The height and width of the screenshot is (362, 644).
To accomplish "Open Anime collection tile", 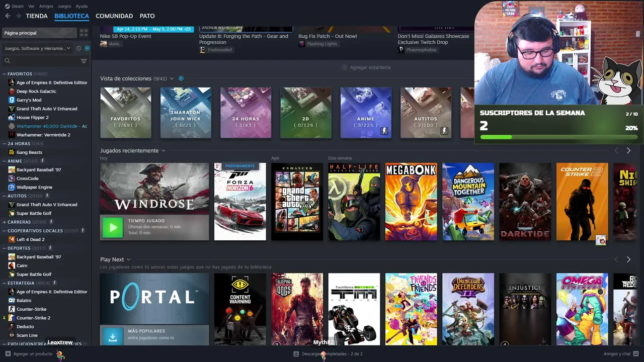I will coord(366,113).
